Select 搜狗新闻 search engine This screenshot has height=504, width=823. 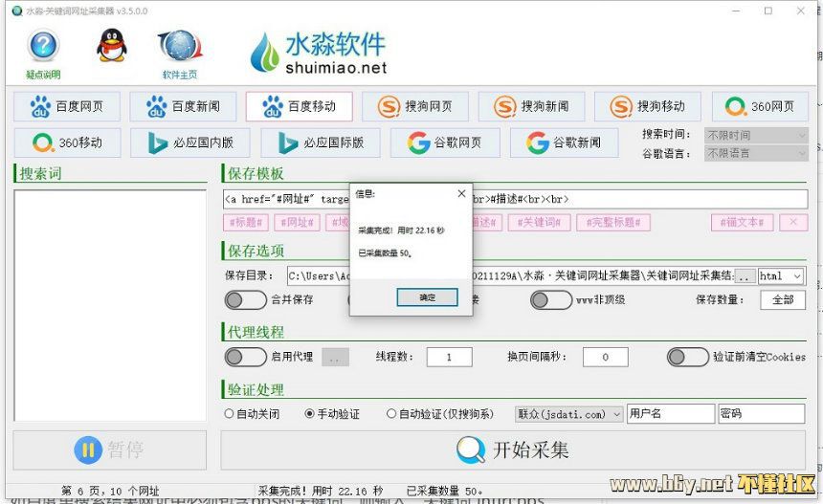531,106
